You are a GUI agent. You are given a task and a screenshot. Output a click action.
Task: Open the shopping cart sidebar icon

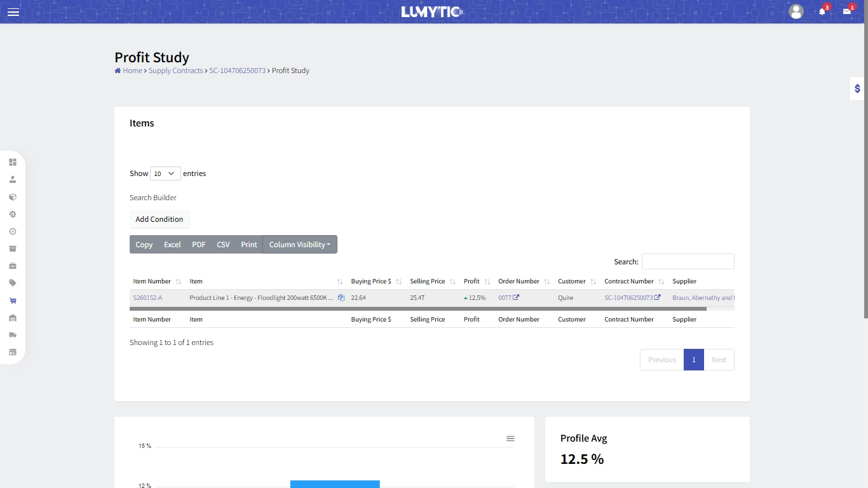pyautogui.click(x=13, y=301)
